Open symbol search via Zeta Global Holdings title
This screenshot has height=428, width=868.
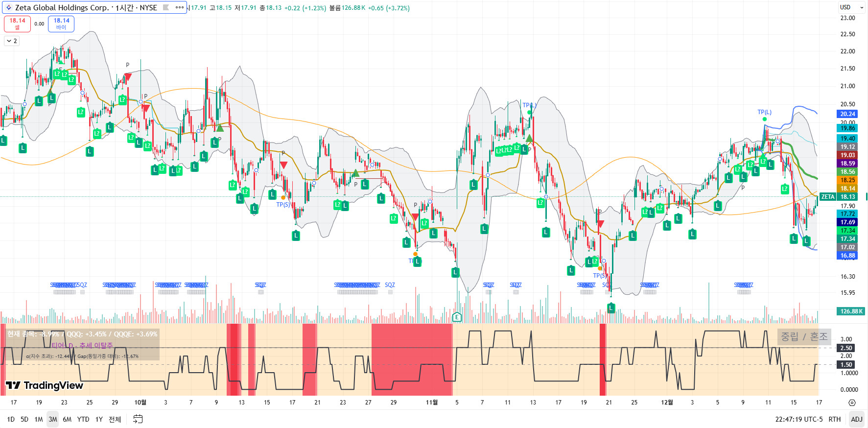[62, 7]
